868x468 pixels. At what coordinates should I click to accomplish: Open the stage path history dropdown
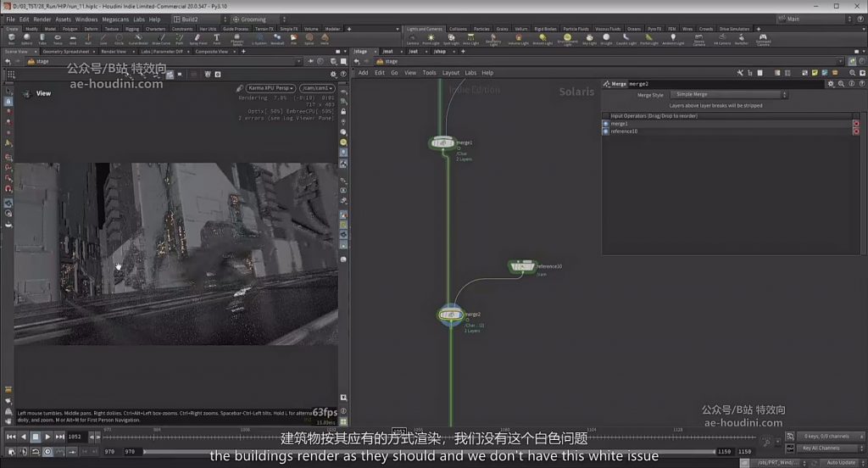coord(299,62)
